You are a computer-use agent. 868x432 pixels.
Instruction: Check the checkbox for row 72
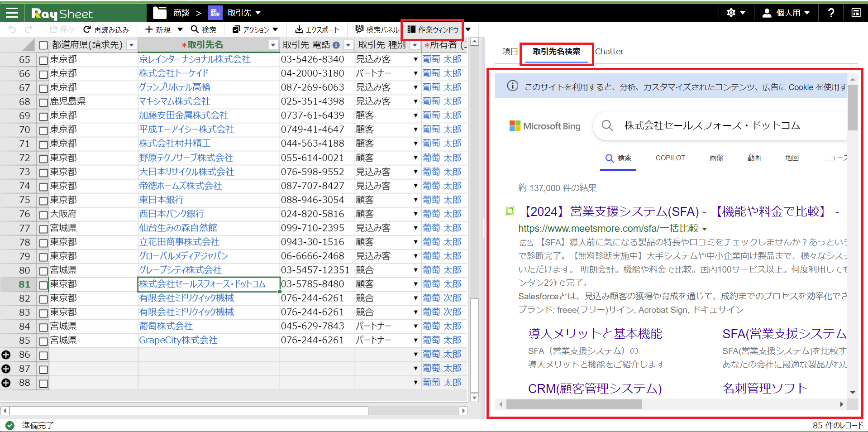(43, 158)
